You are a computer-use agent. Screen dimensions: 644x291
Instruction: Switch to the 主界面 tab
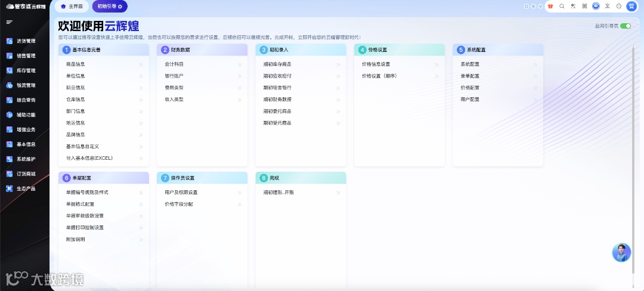pos(72,6)
